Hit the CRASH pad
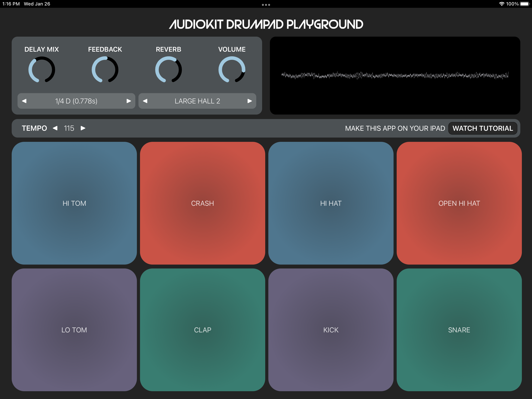The width and height of the screenshot is (532, 399). (203, 203)
